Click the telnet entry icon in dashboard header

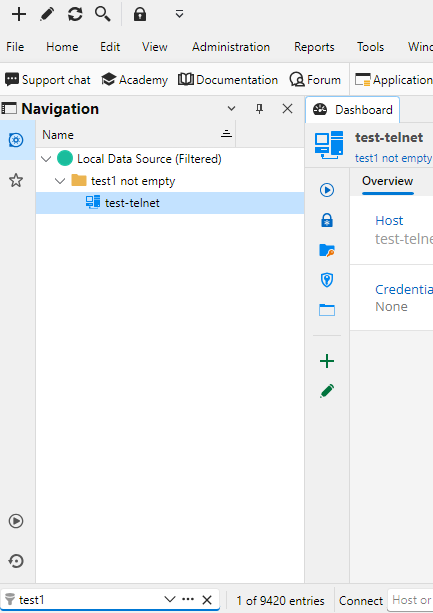[329, 145]
